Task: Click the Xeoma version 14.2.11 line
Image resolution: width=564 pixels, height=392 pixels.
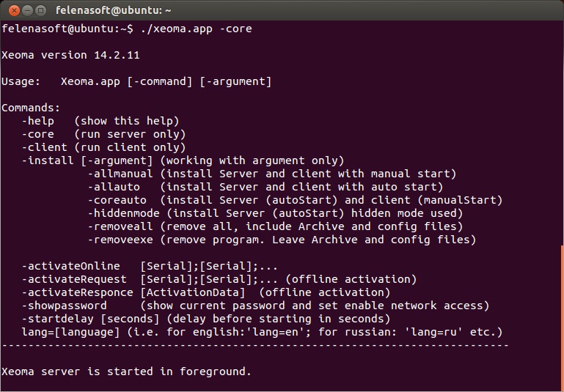Action: coord(70,55)
